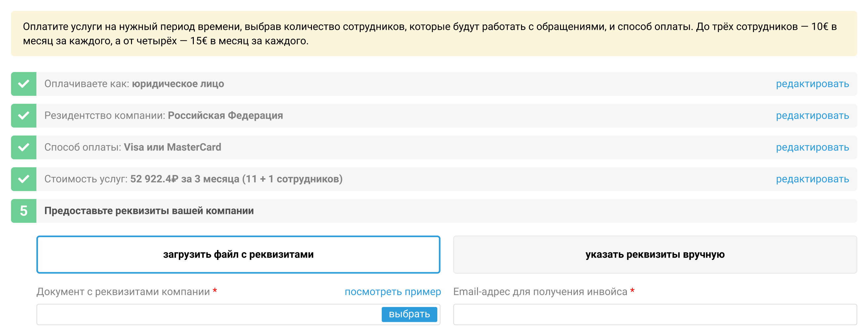
Task: Click the yellow pricing notice text
Action: (430, 34)
